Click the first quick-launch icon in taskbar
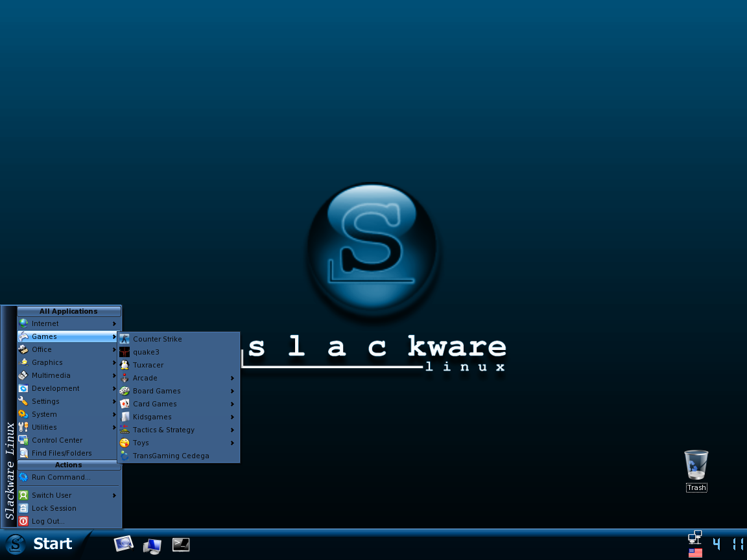 pos(123,544)
